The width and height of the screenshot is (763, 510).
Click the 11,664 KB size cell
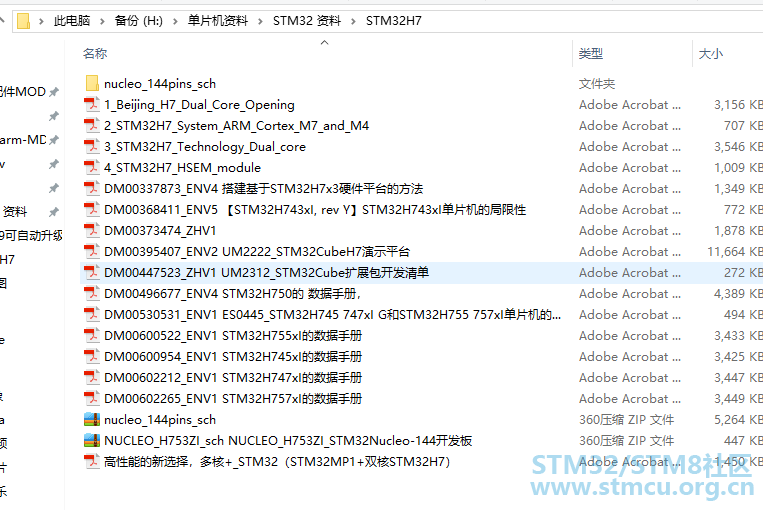(x=735, y=251)
